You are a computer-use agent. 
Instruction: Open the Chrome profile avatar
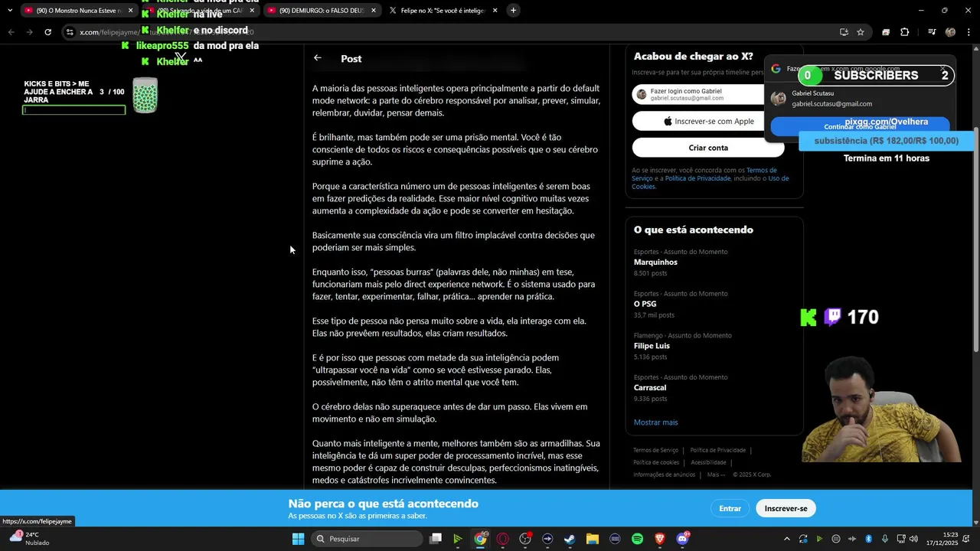(950, 32)
